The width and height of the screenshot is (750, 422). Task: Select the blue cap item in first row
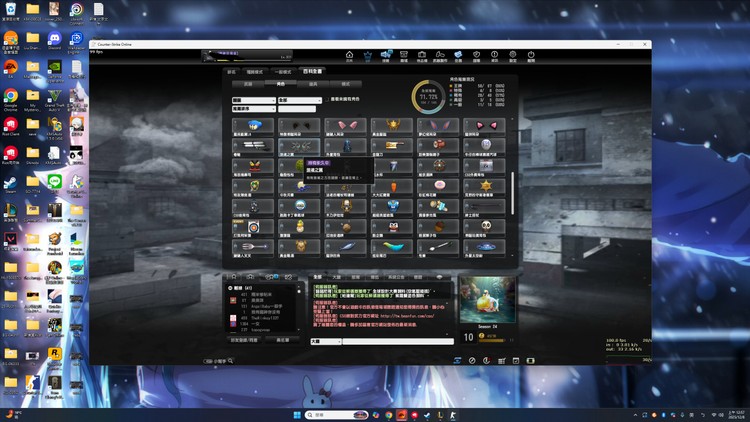(252, 124)
